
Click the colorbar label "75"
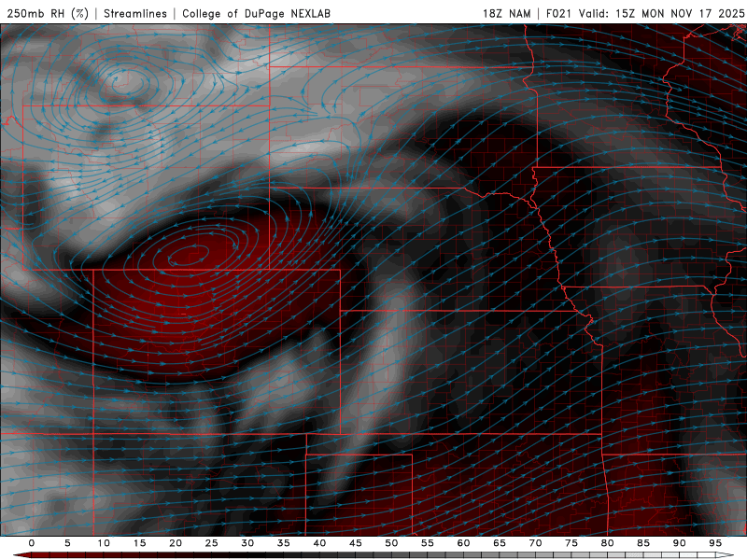point(571,543)
